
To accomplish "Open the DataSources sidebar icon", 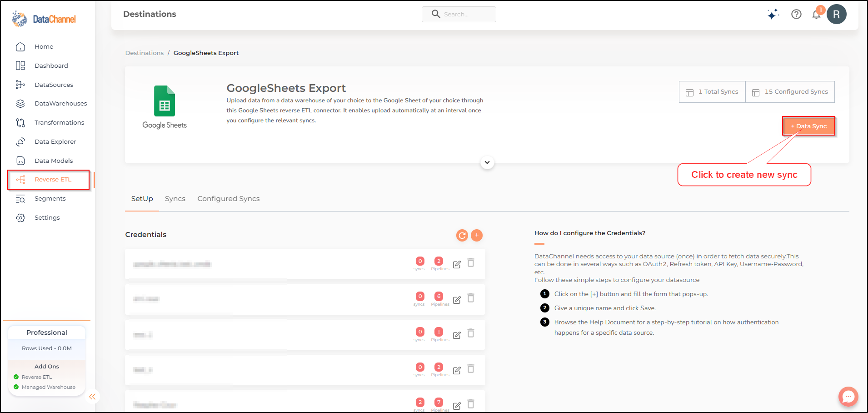I will pyautogui.click(x=20, y=85).
